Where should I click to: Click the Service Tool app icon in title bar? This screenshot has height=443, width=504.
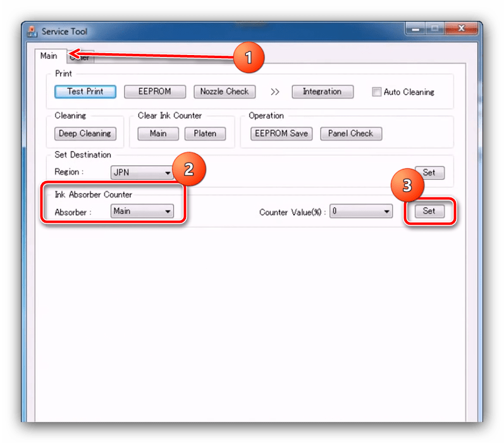[32, 32]
